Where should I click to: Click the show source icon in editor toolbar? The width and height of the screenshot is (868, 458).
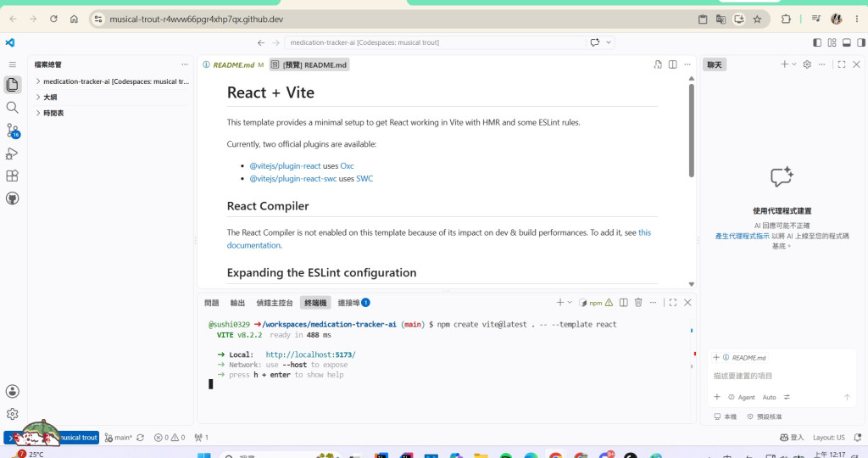coord(658,64)
